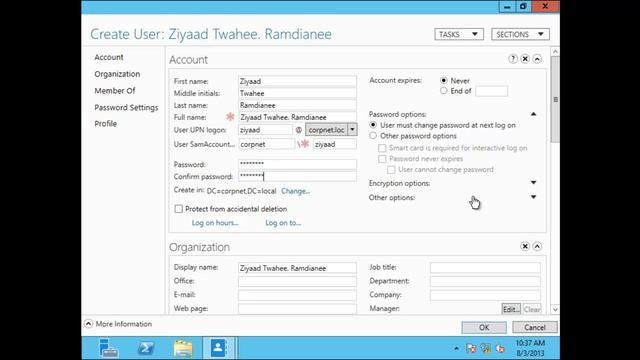This screenshot has height=360, width=640.
Task: Show hidden tray icons arrow
Action: [456, 349]
